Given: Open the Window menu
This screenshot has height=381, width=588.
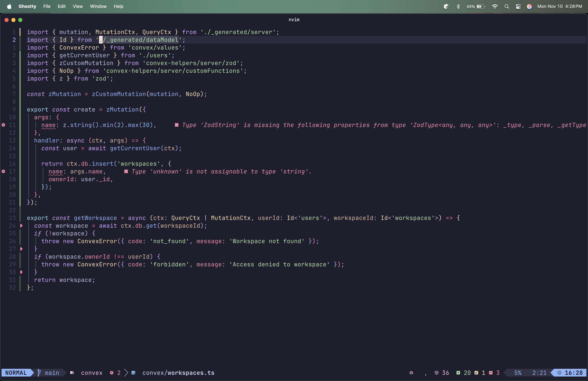Looking at the screenshot, I should tap(98, 6).
